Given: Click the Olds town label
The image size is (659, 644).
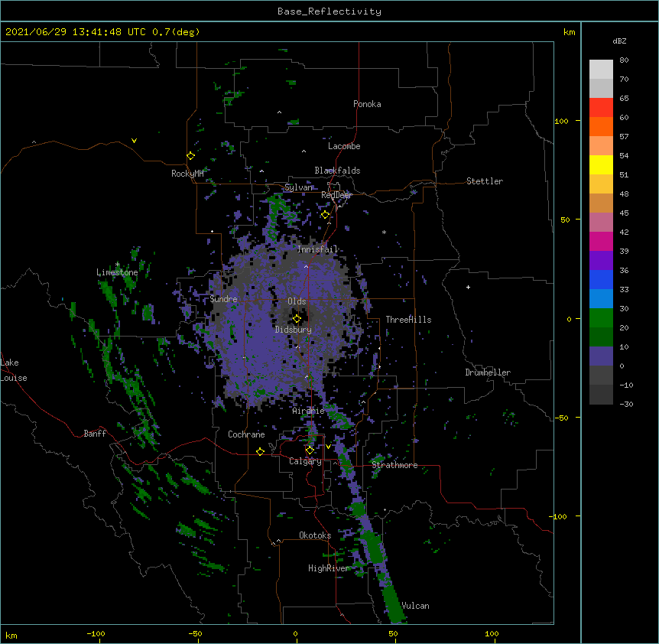Looking at the screenshot, I should pyautogui.click(x=297, y=301).
